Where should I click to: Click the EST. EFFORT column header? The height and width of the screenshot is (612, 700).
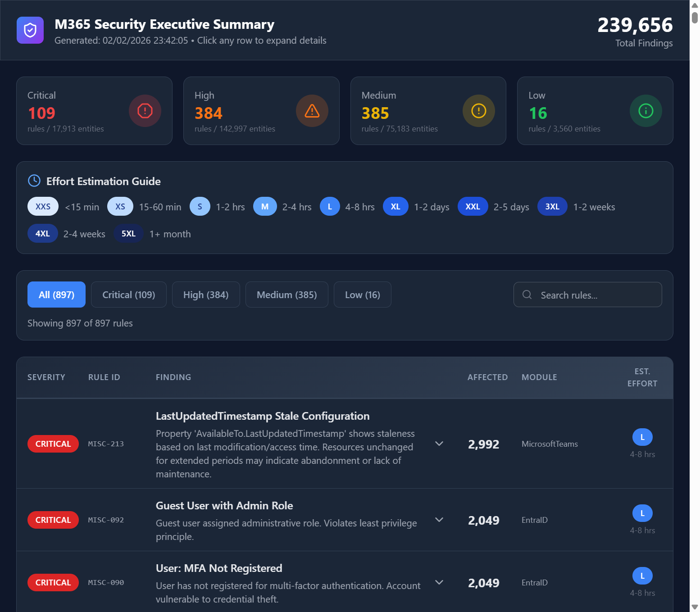(x=642, y=377)
